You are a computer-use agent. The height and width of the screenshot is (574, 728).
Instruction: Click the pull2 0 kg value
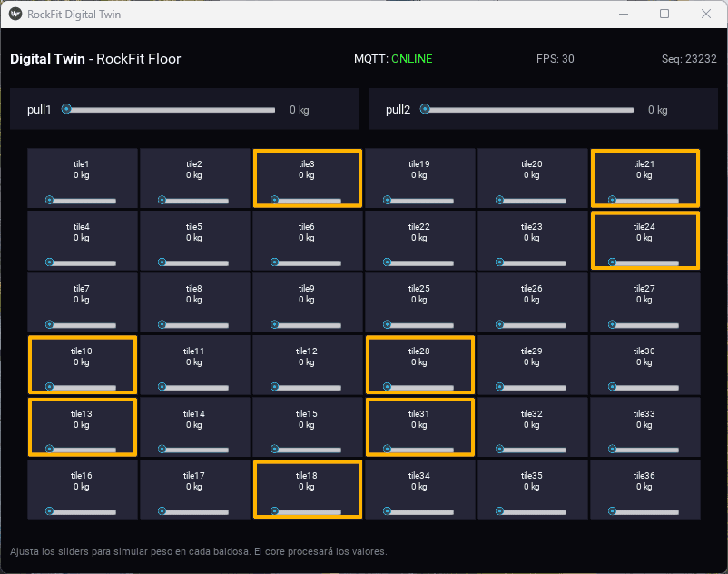(x=658, y=110)
